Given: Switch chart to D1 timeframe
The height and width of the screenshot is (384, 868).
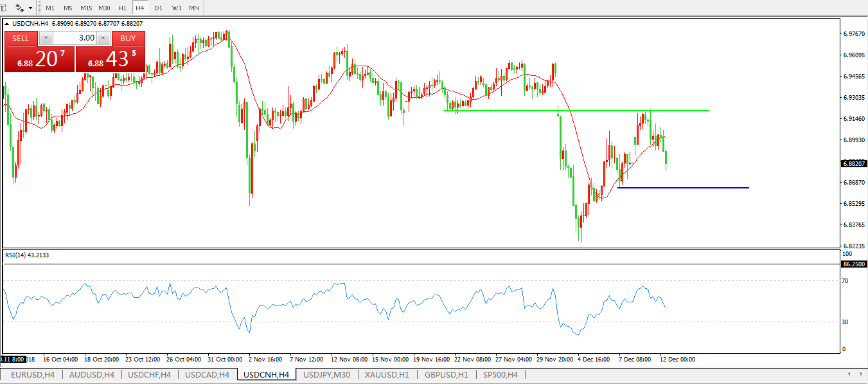Looking at the screenshot, I should point(158,8).
